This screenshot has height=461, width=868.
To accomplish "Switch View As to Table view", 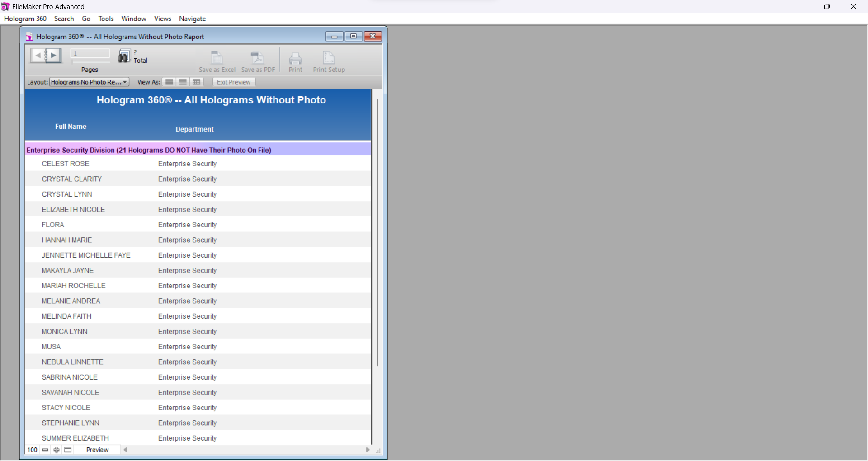I will [x=196, y=82].
